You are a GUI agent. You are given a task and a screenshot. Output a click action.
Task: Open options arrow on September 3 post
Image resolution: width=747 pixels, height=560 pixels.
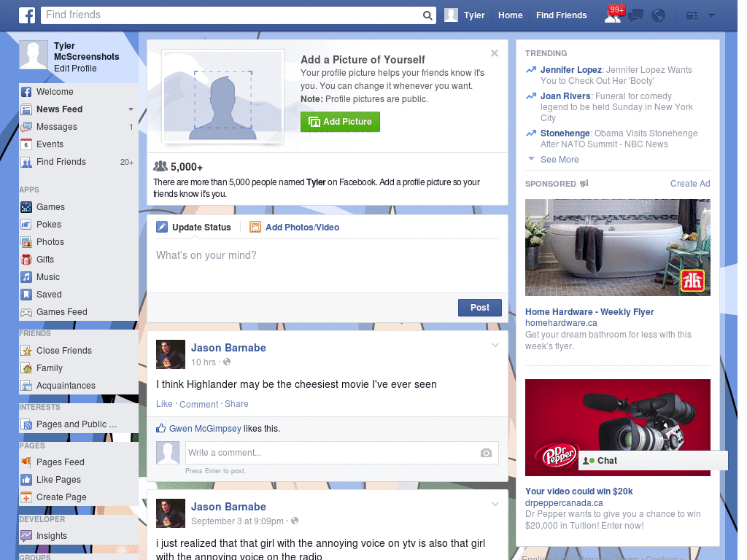pos(495,504)
